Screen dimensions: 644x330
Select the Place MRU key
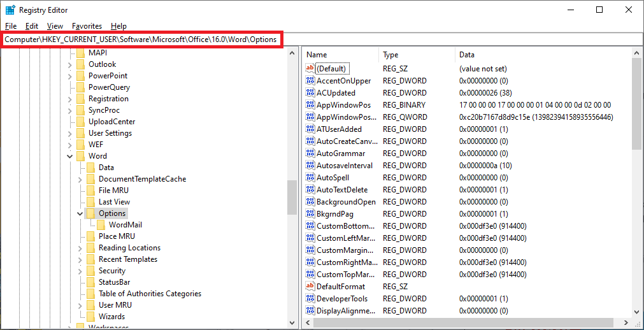(x=117, y=236)
